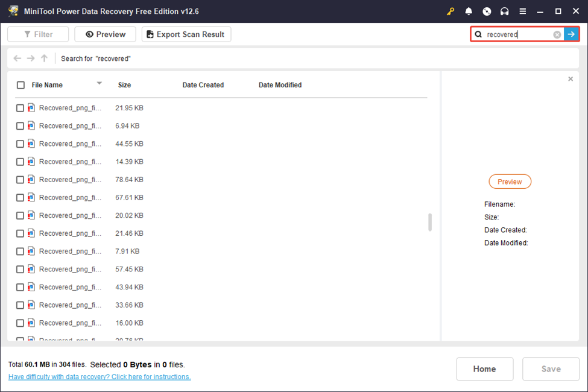The image size is (588, 392).
Task: Click the orange Preview button in side pane
Action: 510,182
